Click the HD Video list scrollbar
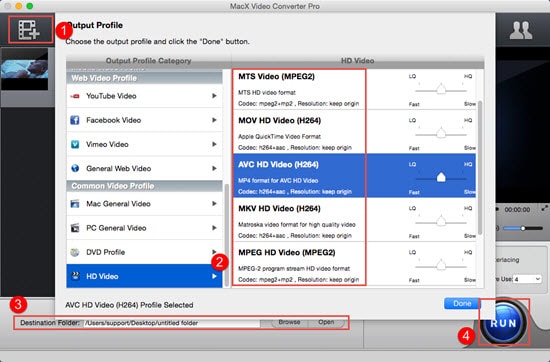Image resolution: width=550 pixels, height=362 pixels. click(480, 168)
